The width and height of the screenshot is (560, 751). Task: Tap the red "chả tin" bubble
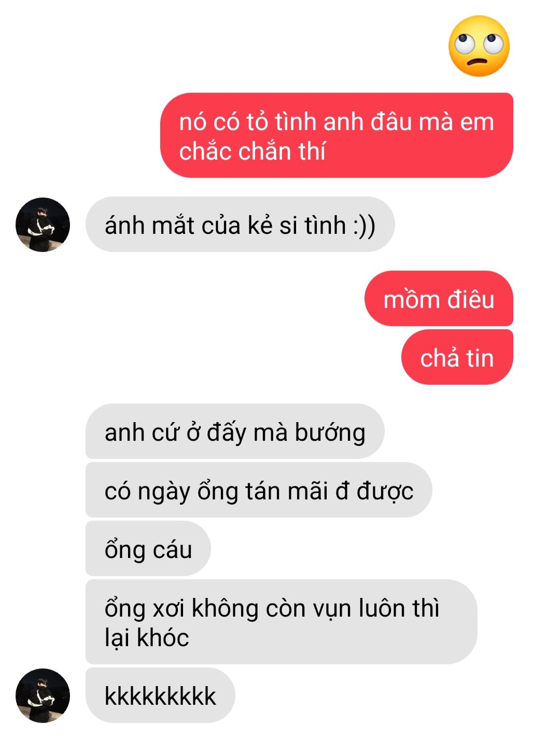pos(457,357)
